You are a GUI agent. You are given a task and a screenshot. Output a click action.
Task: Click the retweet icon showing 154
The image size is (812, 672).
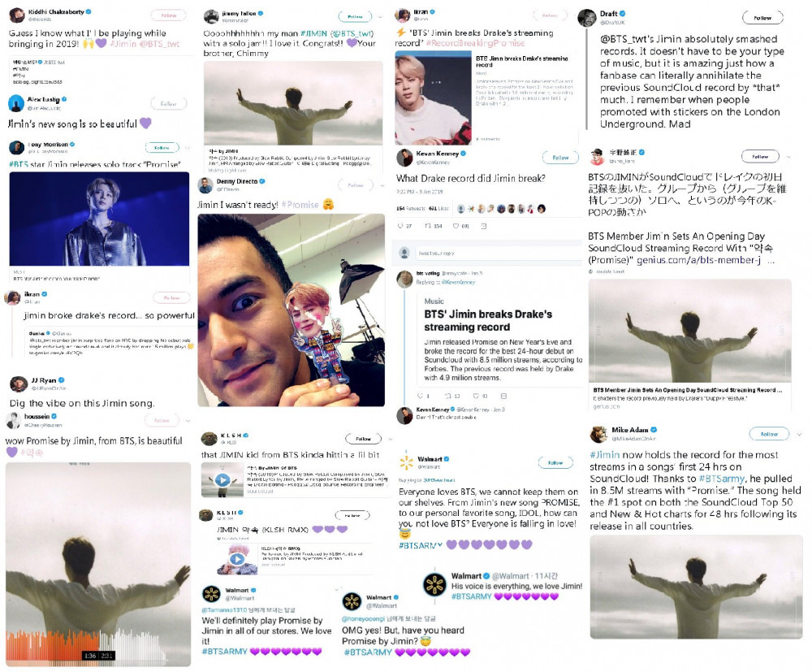(428, 226)
